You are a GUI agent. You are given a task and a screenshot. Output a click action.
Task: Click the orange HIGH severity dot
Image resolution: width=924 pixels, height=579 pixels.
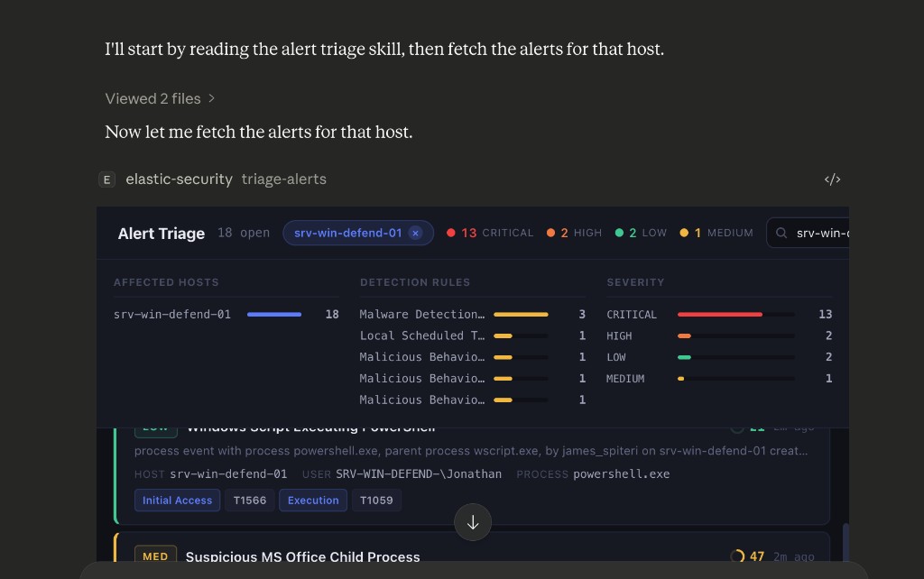coord(550,232)
